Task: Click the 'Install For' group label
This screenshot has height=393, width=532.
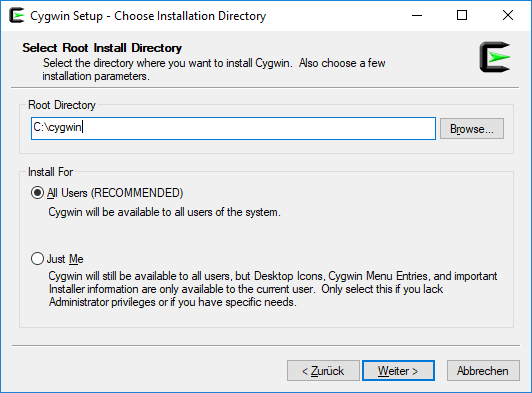Action: click(51, 172)
